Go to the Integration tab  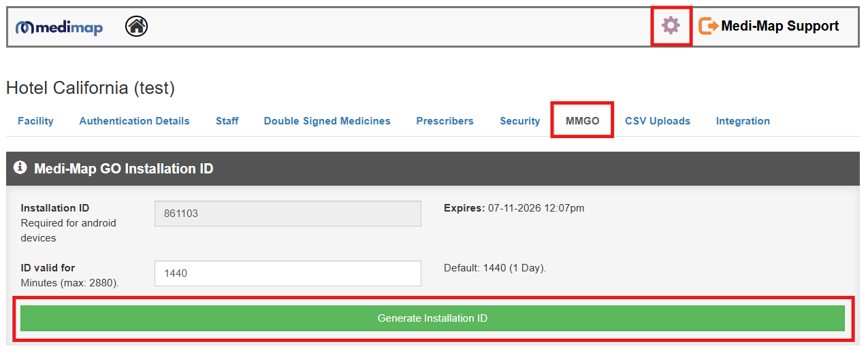pyautogui.click(x=743, y=121)
